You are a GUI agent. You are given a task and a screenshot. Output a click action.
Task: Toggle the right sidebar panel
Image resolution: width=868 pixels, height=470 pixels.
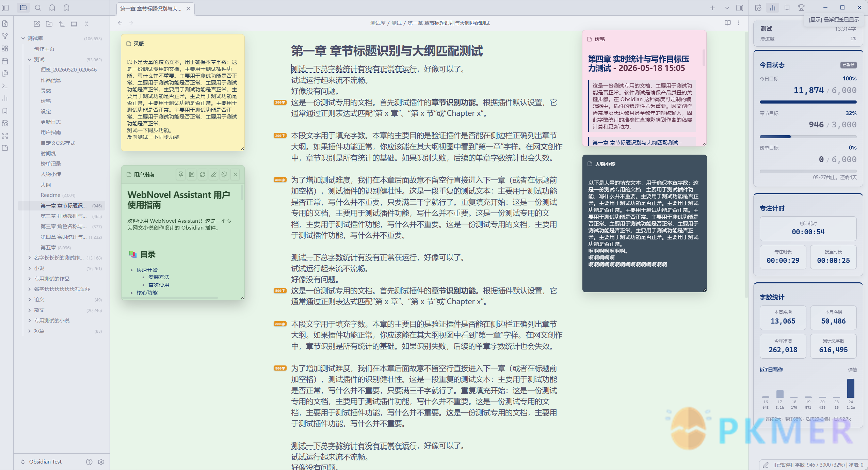tap(740, 8)
